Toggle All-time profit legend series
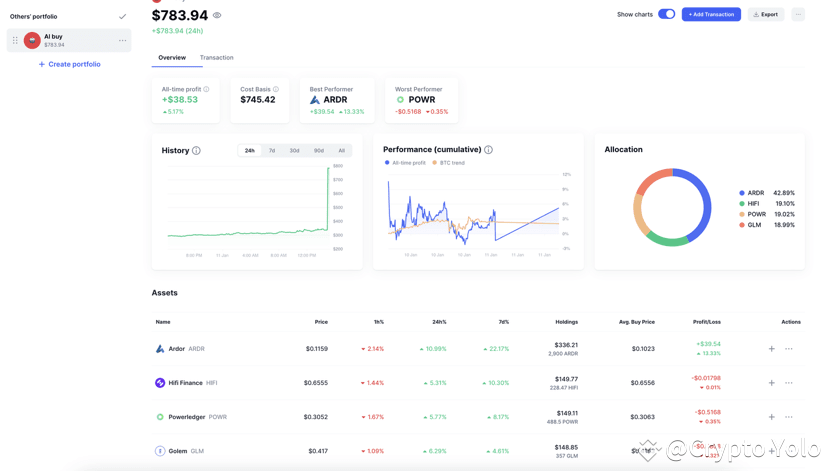 pyautogui.click(x=405, y=163)
